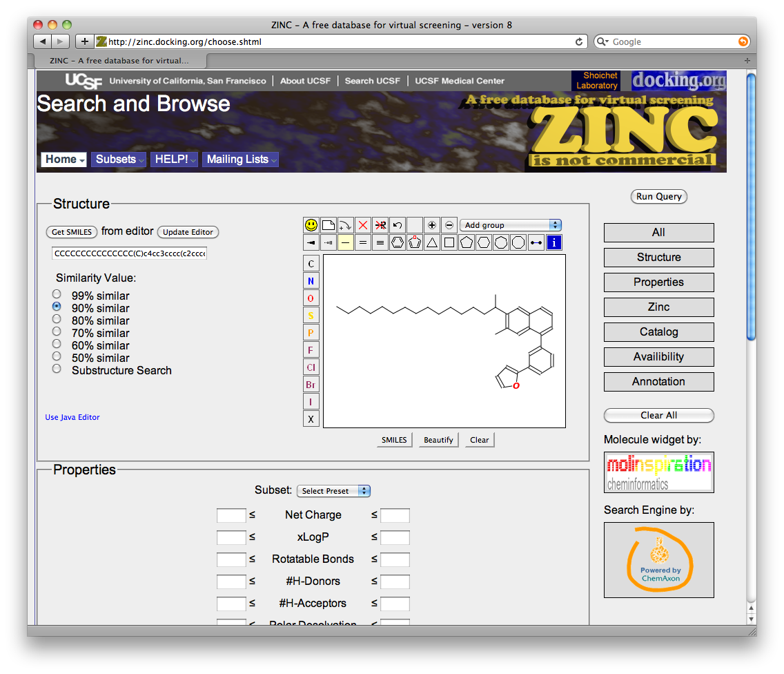Click the minus charge icon
Image resolution: width=784 pixels, height=674 pixels.
click(x=449, y=225)
